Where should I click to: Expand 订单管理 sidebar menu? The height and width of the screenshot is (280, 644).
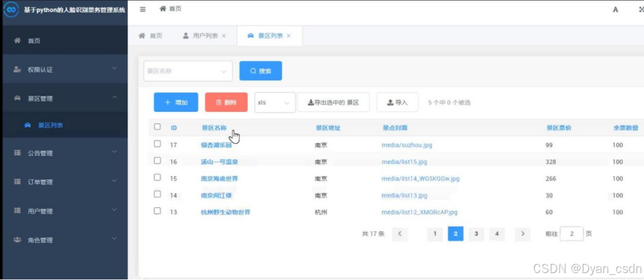tap(115, 181)
